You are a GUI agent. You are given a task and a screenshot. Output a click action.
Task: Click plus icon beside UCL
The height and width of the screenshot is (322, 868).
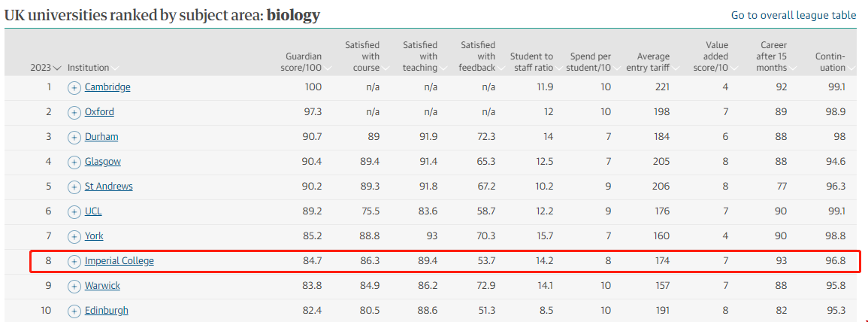pyautogui.click(x=74, y=211)
